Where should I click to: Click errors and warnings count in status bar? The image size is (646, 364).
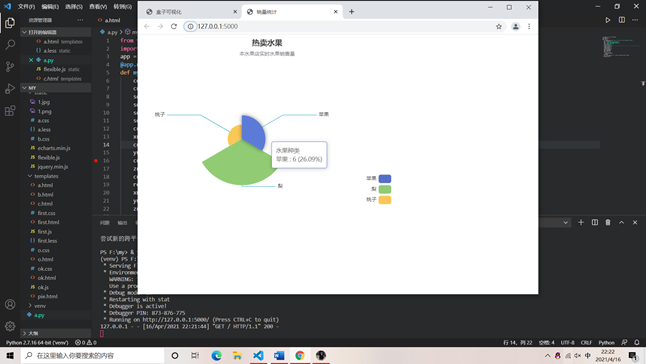[x=86, y=342]
